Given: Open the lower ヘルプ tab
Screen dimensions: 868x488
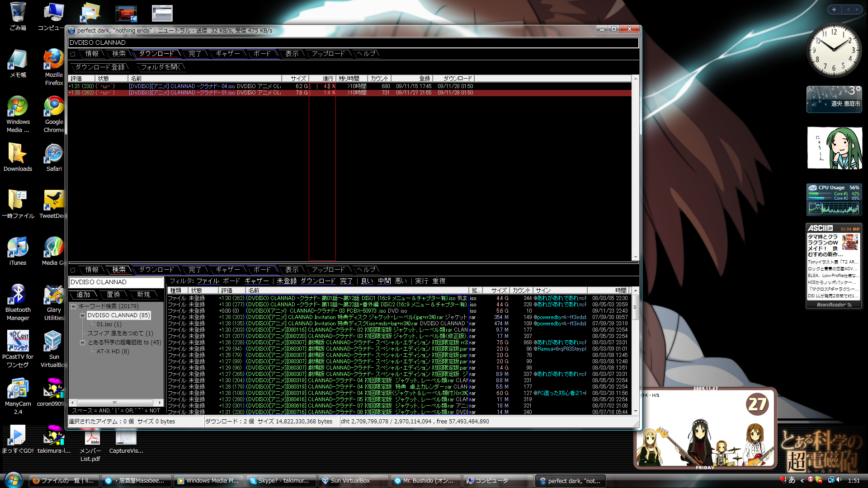Looking at the screenshot, I should point(366,270).
